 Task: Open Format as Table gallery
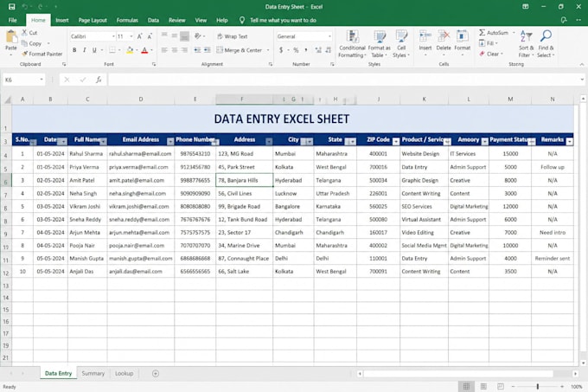click(379, 44)
